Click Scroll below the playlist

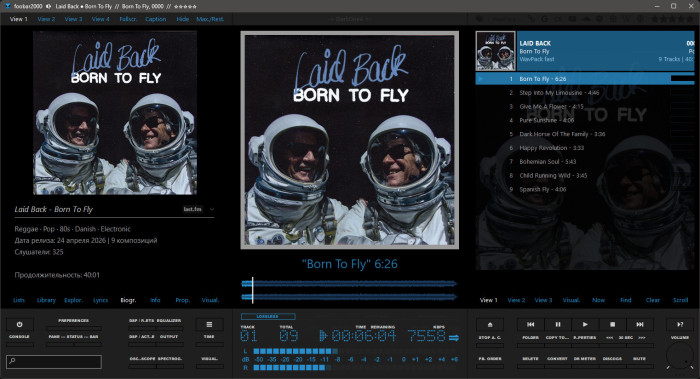[x=680, y=300]
